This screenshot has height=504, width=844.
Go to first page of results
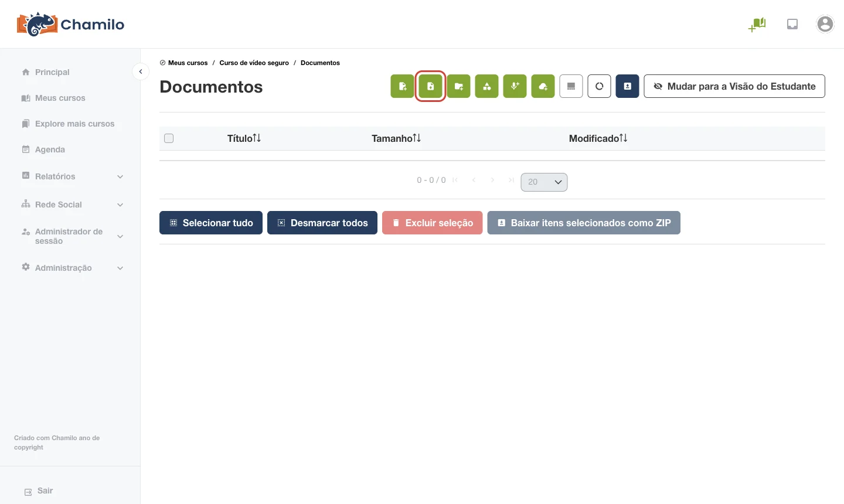click(455, 180)
